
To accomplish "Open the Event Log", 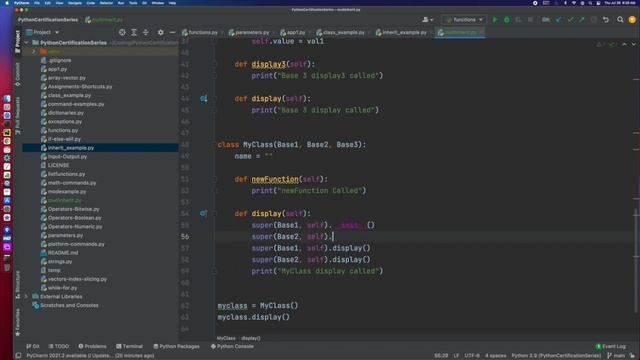I will (x=611, y=346).
